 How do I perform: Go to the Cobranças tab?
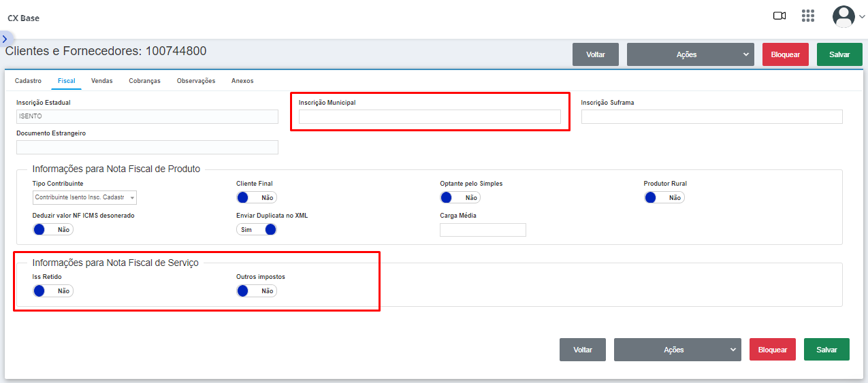[144, 81]
